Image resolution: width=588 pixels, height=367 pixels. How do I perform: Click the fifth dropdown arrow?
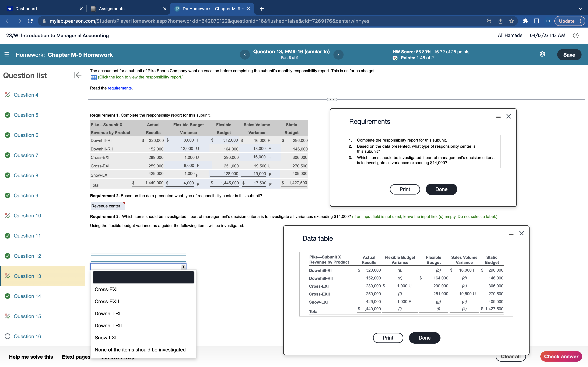coord(183,267)
